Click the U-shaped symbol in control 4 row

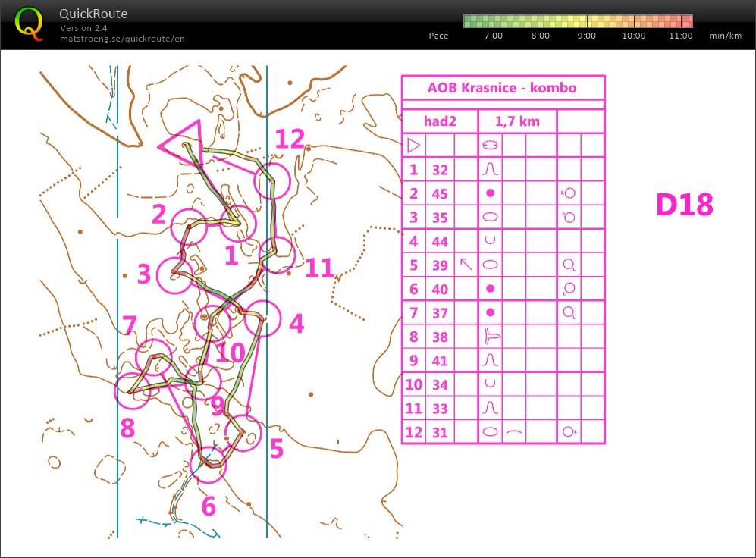pyautogui.click(x=490, y=240)
